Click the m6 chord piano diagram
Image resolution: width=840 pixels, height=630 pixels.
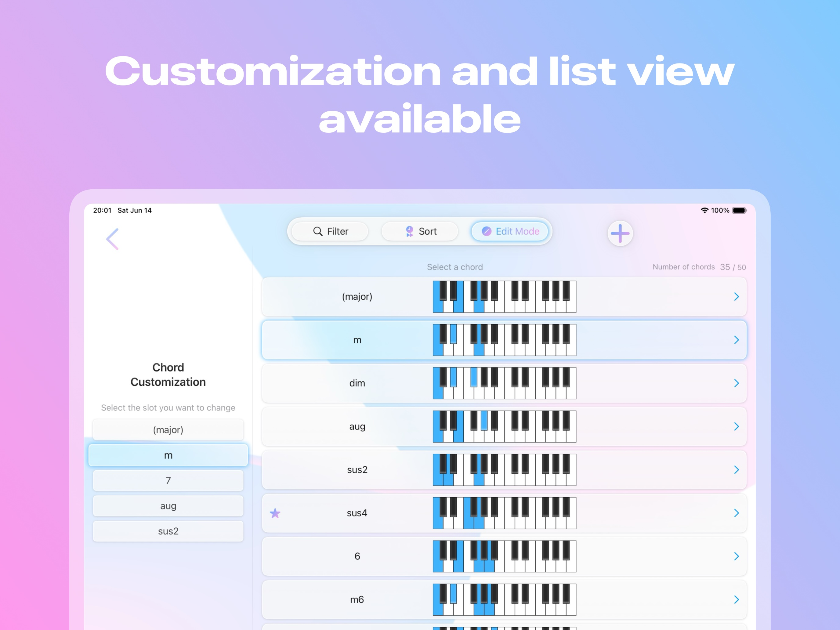pyautogui.click(x=505, y=599)
